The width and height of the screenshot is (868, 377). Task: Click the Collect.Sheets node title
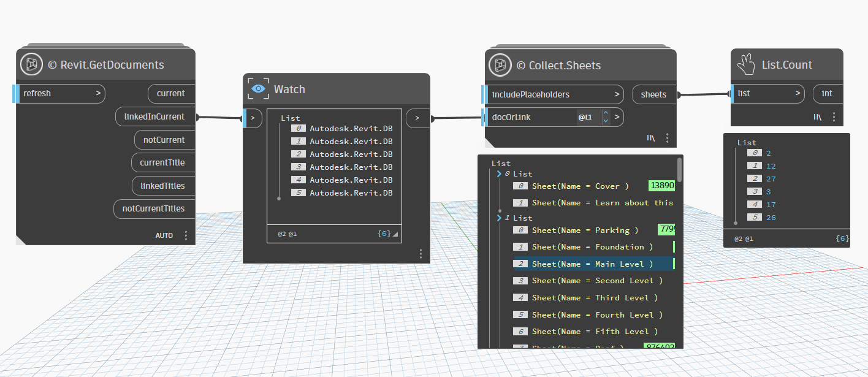(x=558, y=66)
